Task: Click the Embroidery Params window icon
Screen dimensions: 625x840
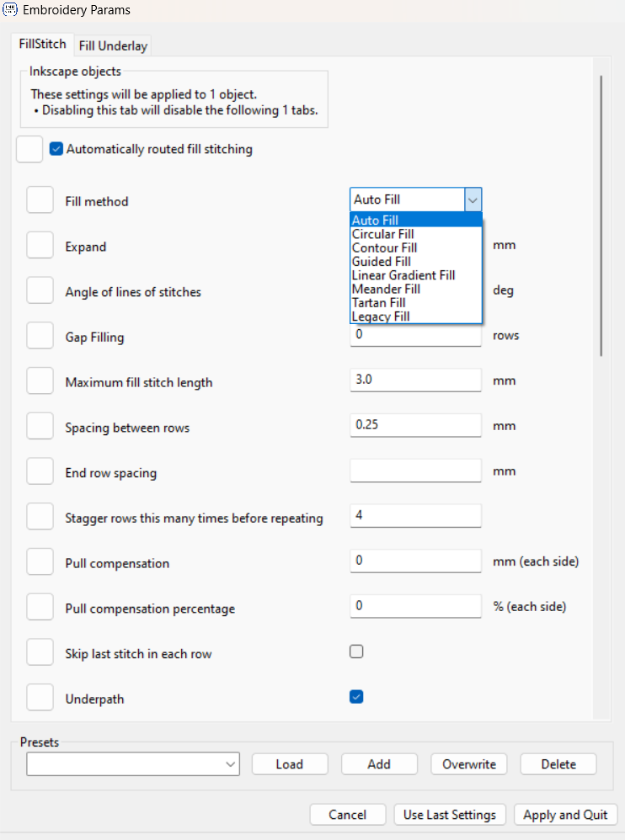Action: pos(9,9)
